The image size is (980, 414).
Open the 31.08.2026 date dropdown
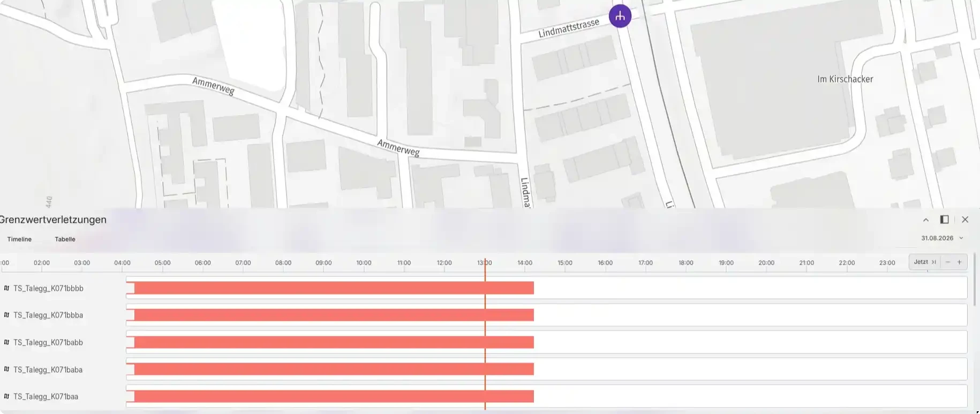(942, 238)
